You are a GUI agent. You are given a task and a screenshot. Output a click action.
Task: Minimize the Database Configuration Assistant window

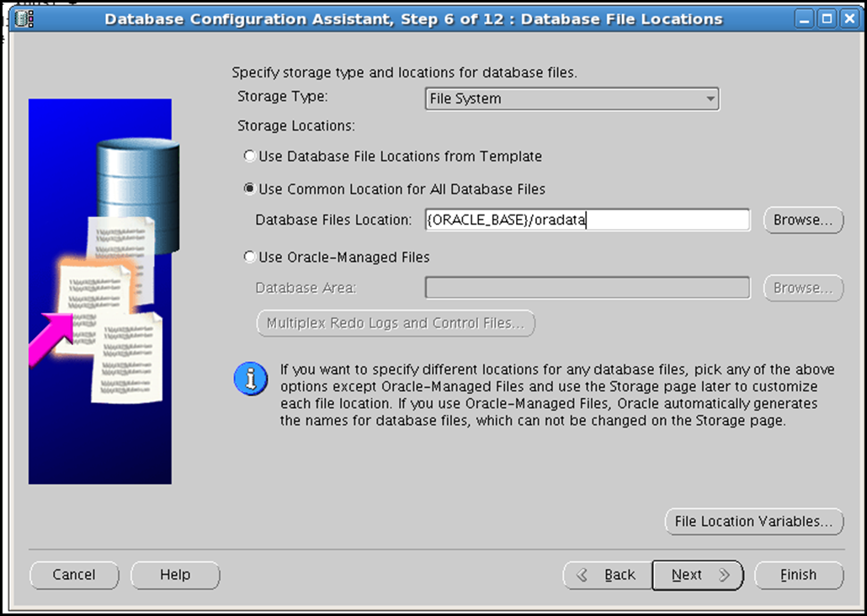(804, 19)
